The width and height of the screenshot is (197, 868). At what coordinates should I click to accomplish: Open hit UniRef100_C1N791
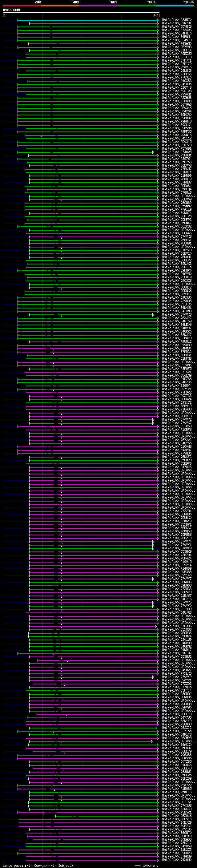coord(177,23)
